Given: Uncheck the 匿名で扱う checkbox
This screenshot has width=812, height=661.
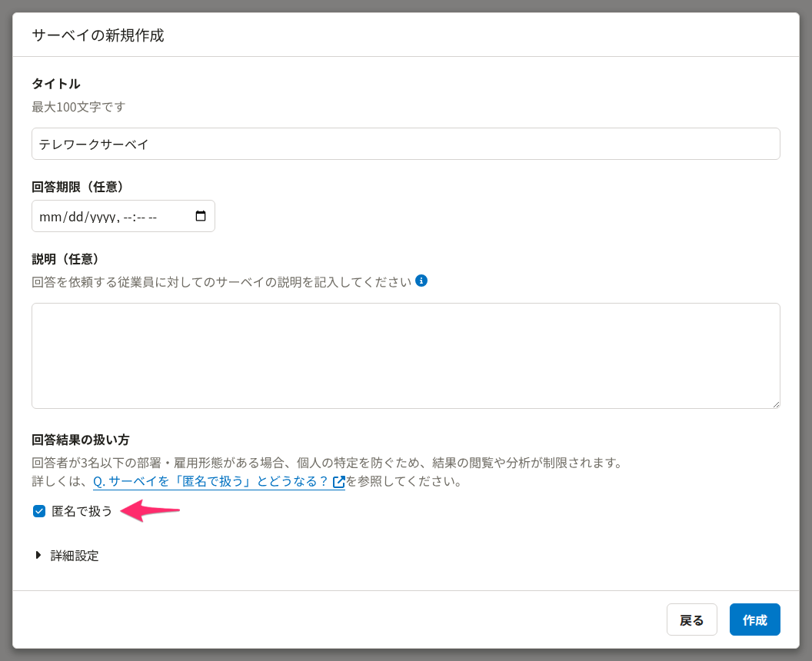Looking at the screenshot, I should [39, 511].
